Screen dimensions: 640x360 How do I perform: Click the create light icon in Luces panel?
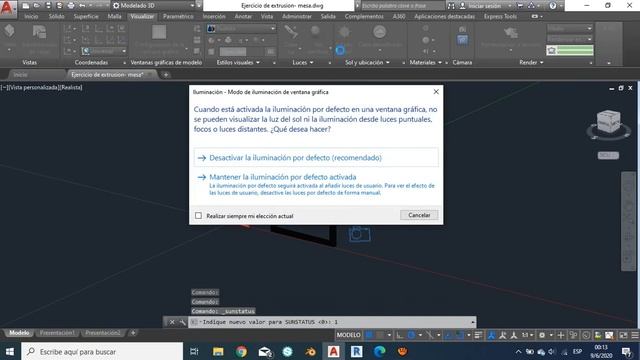pyautogui.click(x=291, y=32)
